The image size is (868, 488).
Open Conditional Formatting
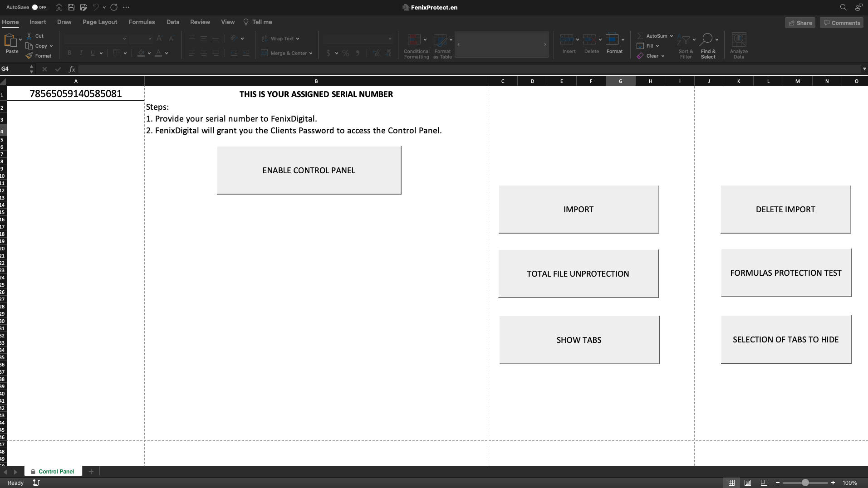416,46
